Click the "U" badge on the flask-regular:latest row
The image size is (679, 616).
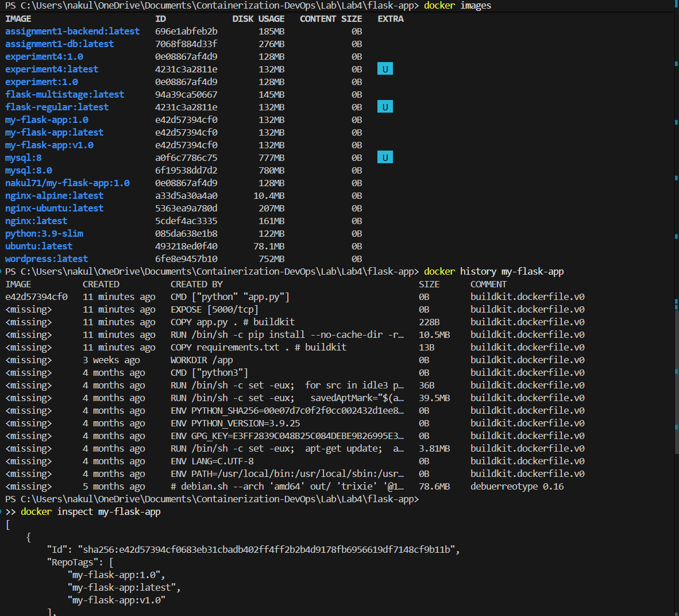385,106
